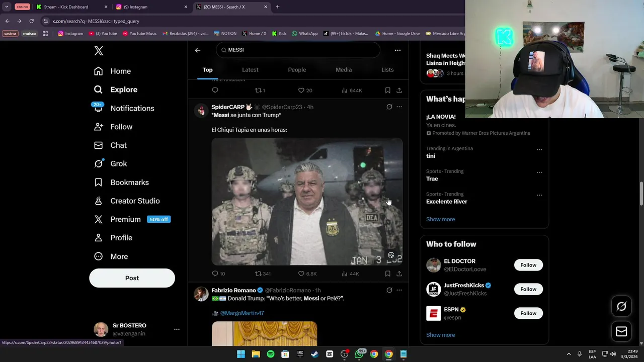Click the MESSI search field
Image resolution: width=644 pixels, height=362 pixels.
click(x=298, y=50)
